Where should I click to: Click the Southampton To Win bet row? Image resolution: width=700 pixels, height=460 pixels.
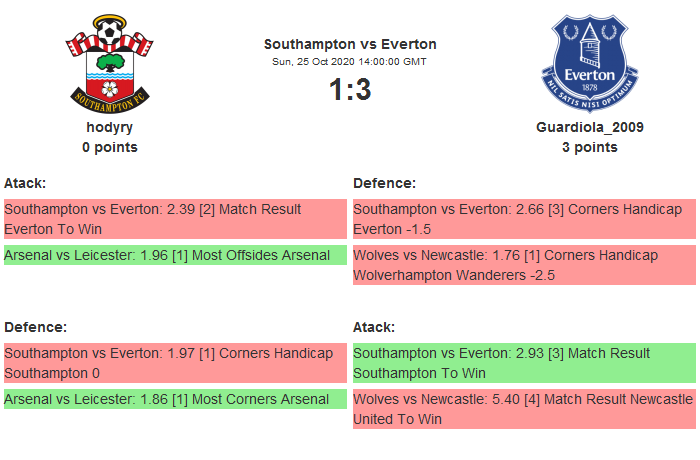pyautogui.click(x=523, y=363)
